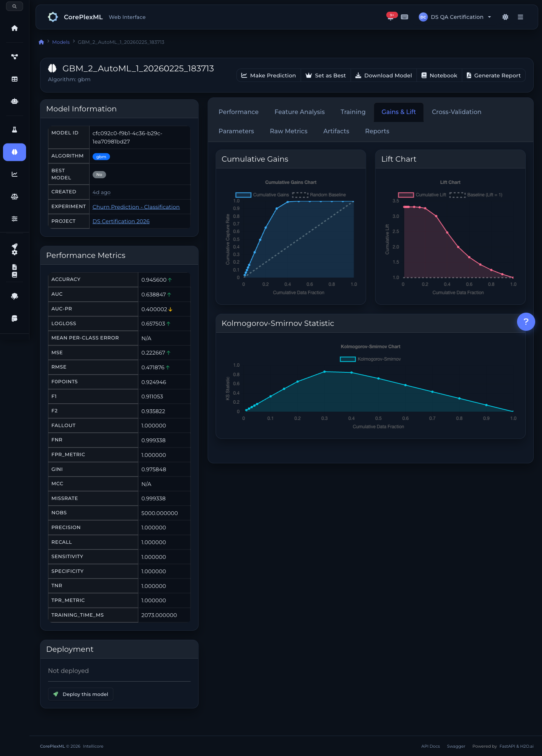Viewport: 542px width, 756px height.
Task: Open the hamburger menu in the top bar
Action: [x=520, y=17]
